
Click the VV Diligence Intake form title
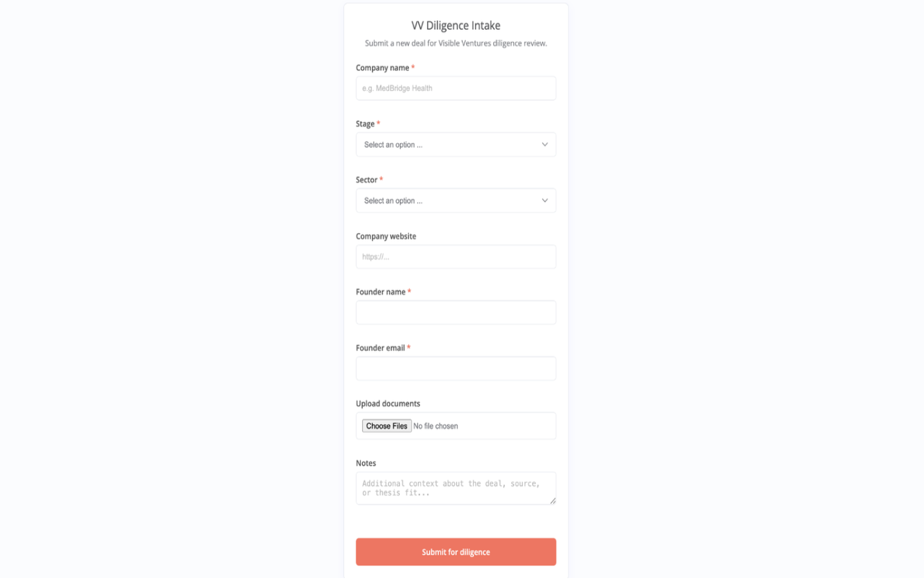(455, 26)
